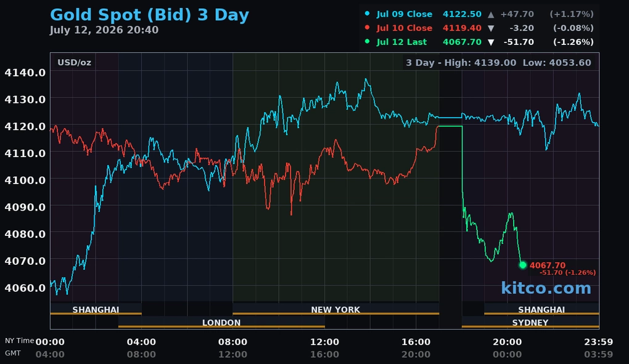
Task: Click the green Jul 12 legend dot
Action: pos(367,41)
